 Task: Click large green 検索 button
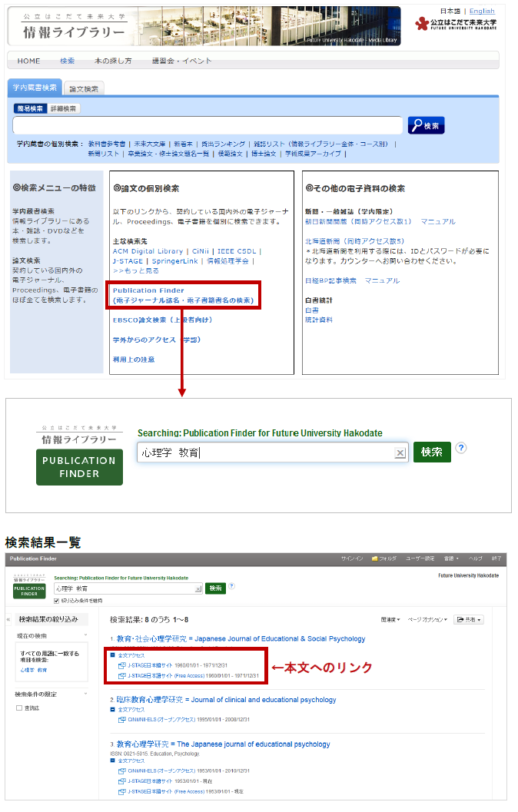(x=432, y=452)
